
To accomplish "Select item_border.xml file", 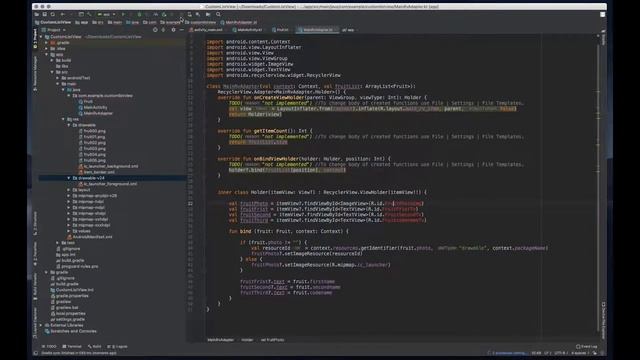I will point(96,172).
